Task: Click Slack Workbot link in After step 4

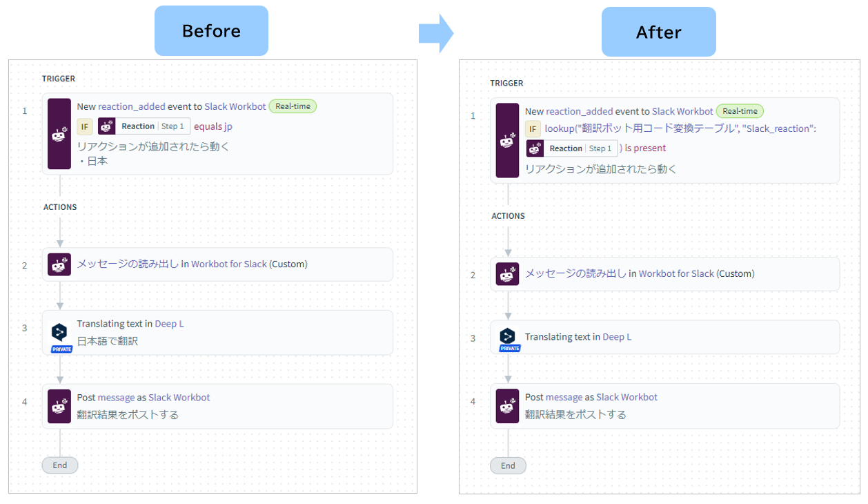Action: 627,398
